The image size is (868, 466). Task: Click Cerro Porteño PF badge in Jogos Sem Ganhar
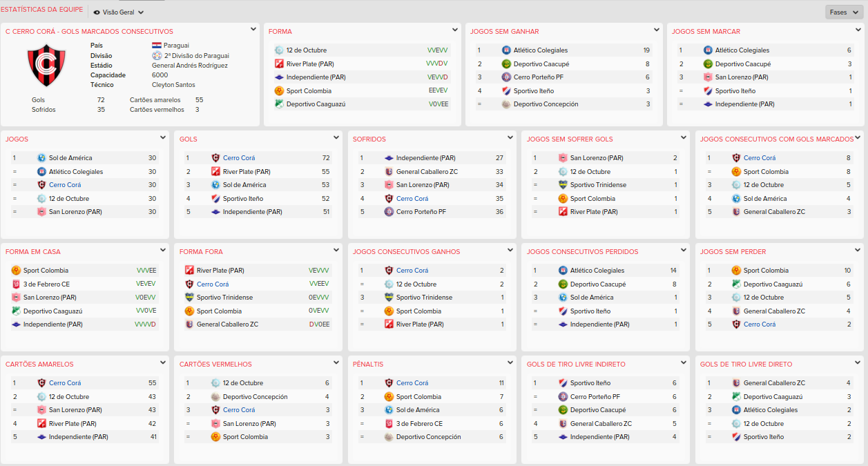point(506,77)
